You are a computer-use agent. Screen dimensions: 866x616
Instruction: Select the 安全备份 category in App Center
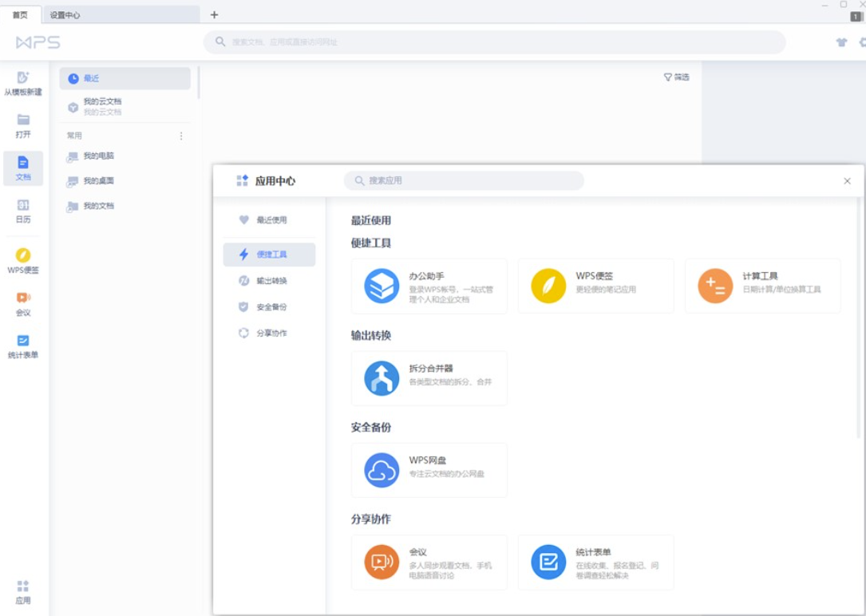coord(271,306)
